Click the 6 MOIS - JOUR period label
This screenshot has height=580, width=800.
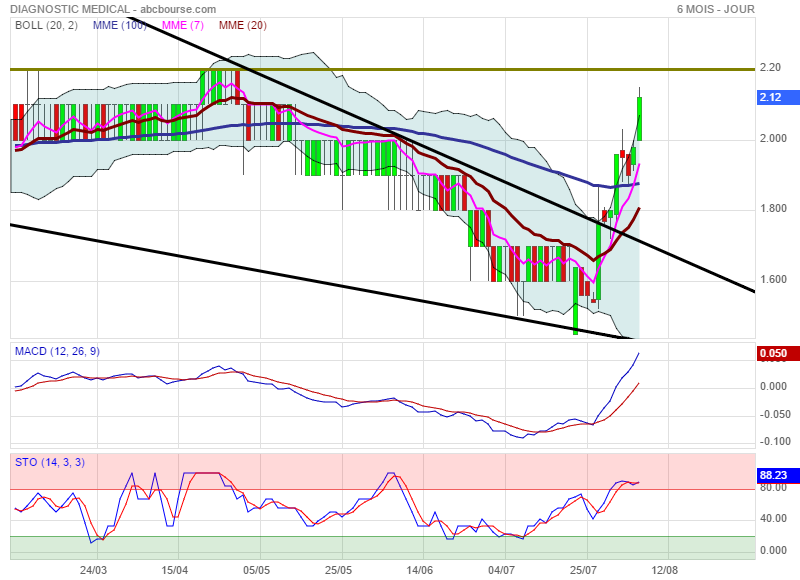coord(716,9)
